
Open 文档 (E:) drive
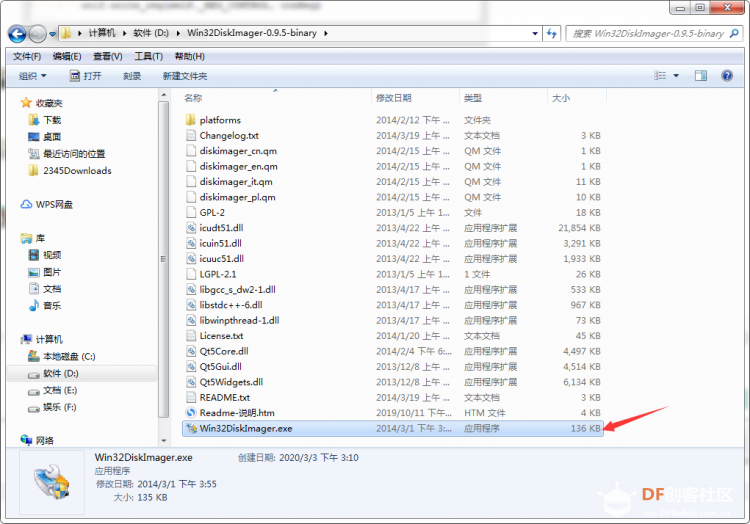point(53,391)
